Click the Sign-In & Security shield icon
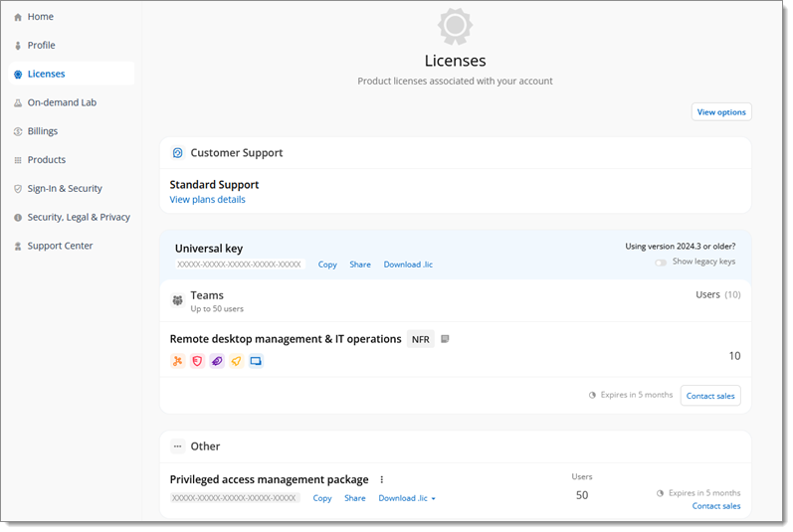The height and width of the screenshot is (532, 793). pyautogui.click(x=18, y=189)
